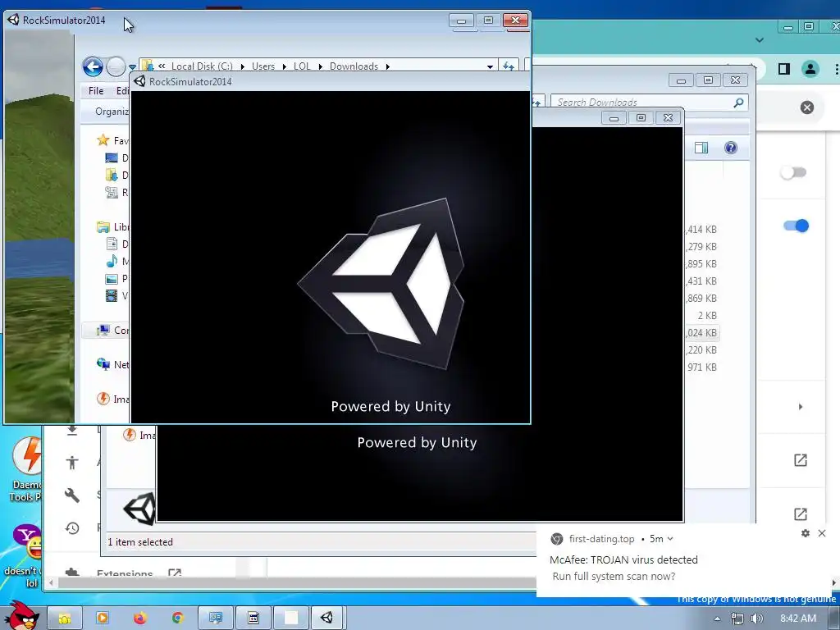Click the Explorer refresh button

pyautogui.click(x=508, y=66)
